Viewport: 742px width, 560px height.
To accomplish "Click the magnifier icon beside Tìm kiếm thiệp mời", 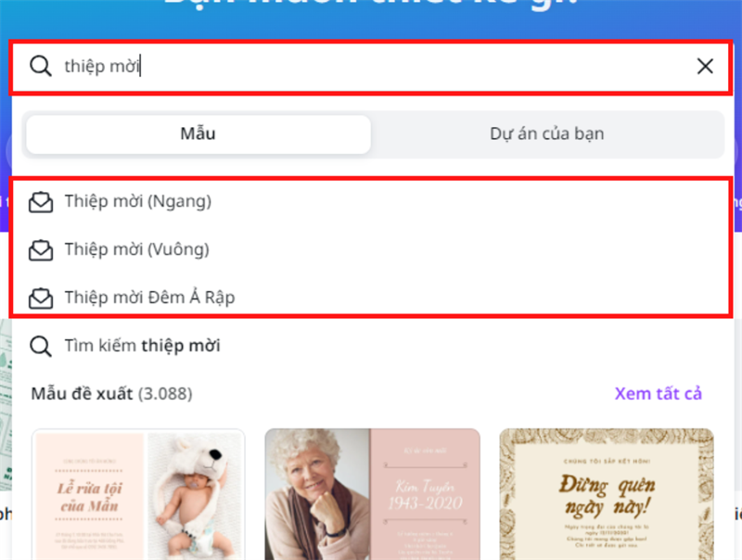I will tap(41, 345).
